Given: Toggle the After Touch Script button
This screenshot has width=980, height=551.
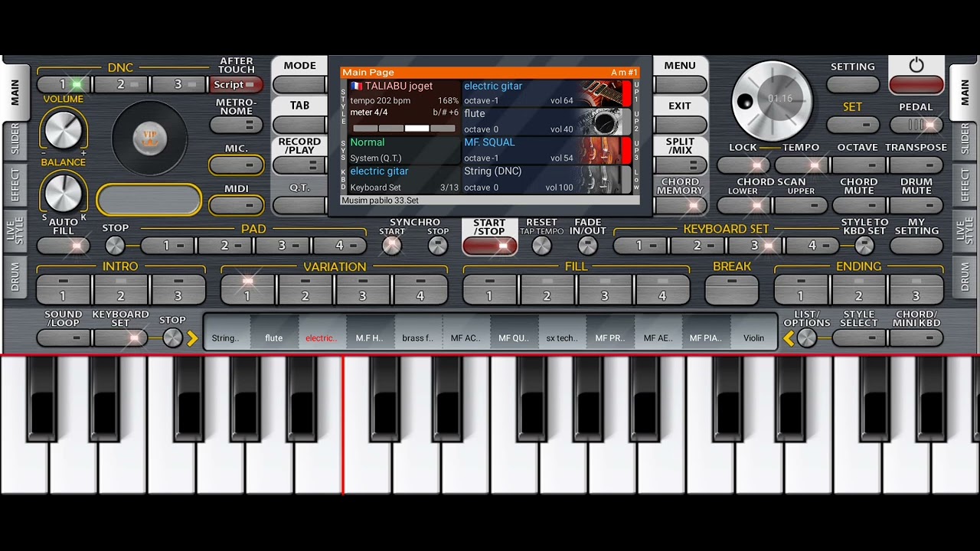Looking at the screenshot, I should (x=237, y=85).
